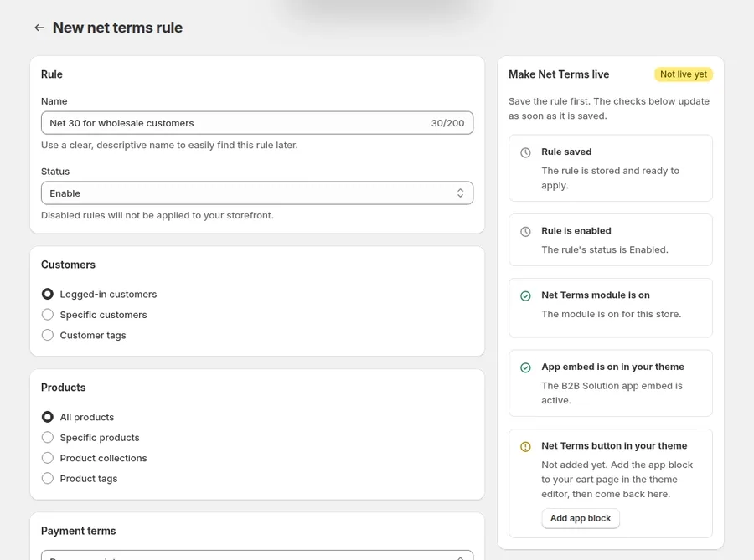This screenshot has height=560, width=754.
Task: Click the Make Net Terms live heading
Action: click(x=559, y=74)
